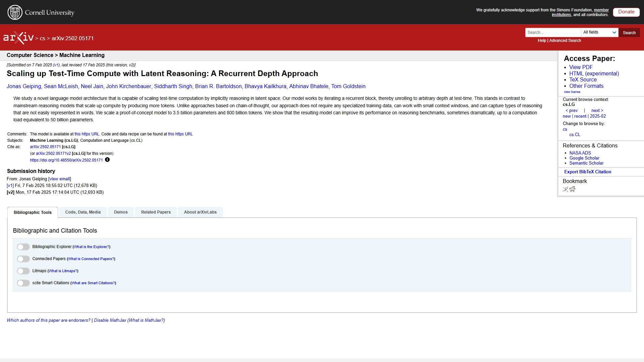This screenshot has width=644, height=362.
Task: Turn on the Litmaps toggle
Action: (23, 271)
